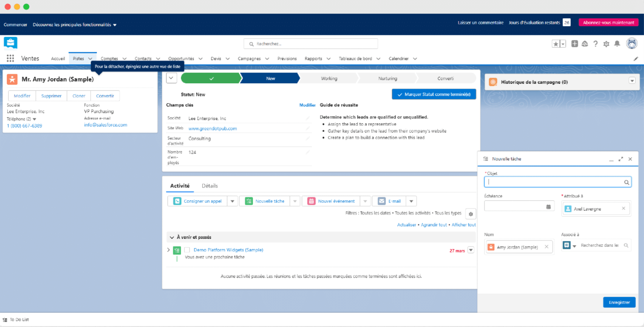Click calendar icon in Échéance field
Image resolution: width=644 pixels, height=327 pixels.
coord(548,207)
